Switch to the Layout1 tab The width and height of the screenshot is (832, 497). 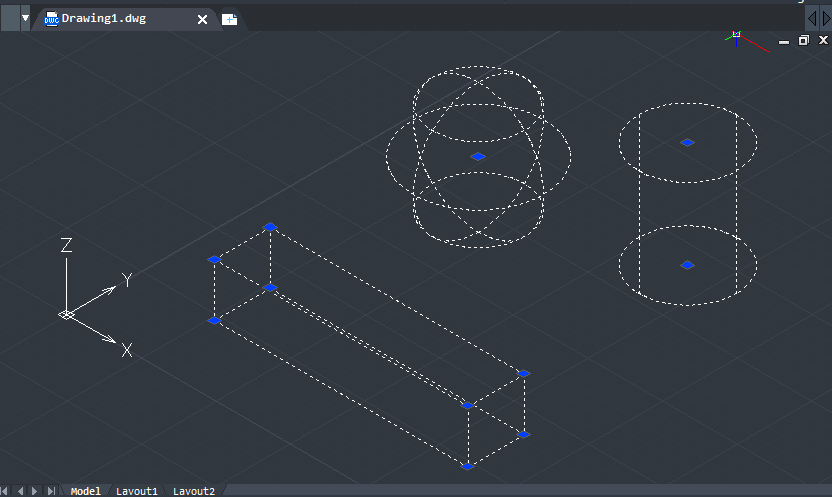[137, 491]
